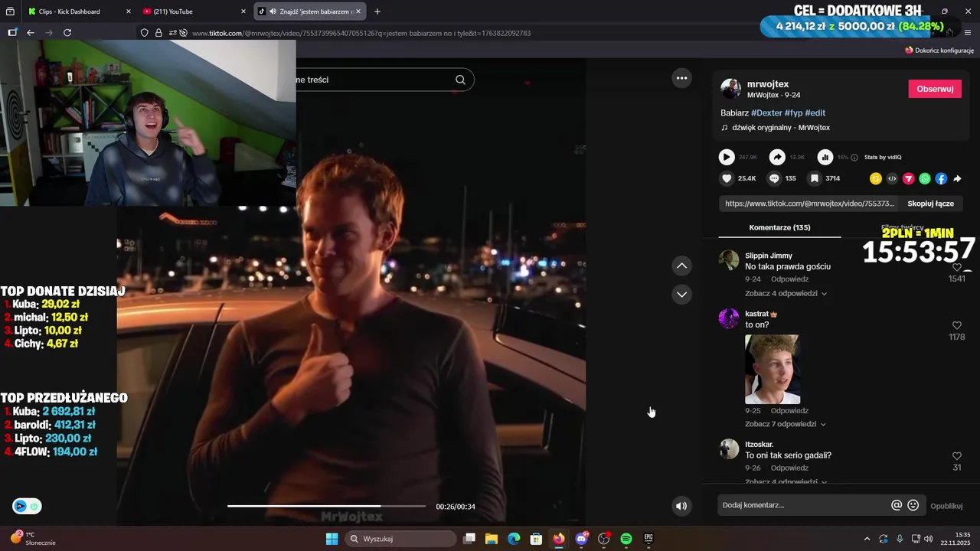Open the emoji picker in comment box
Image resolution: width=980 pixels, height=551 pixels.
[913, 505]
